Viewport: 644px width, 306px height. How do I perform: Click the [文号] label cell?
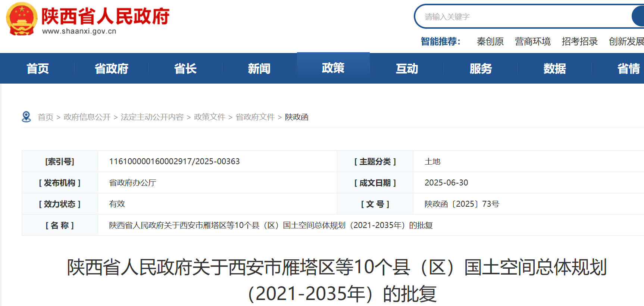(x=375, y=204)
